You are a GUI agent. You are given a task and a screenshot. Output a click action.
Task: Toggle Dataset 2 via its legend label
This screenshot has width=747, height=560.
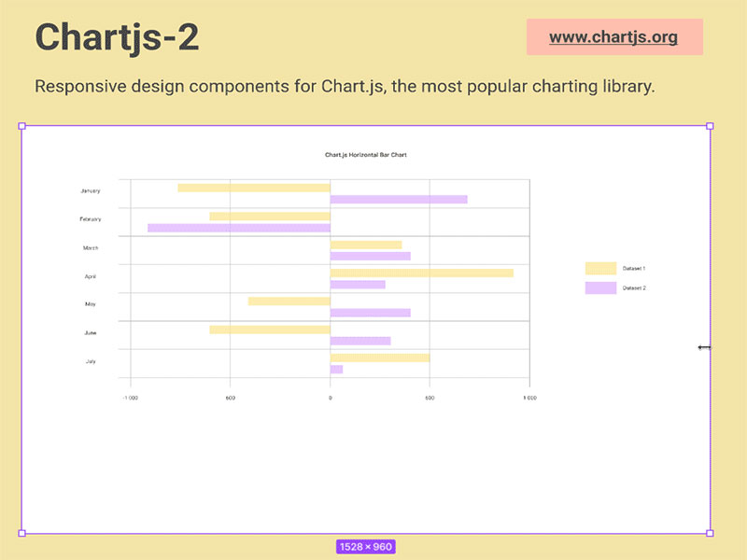(634, 288)
